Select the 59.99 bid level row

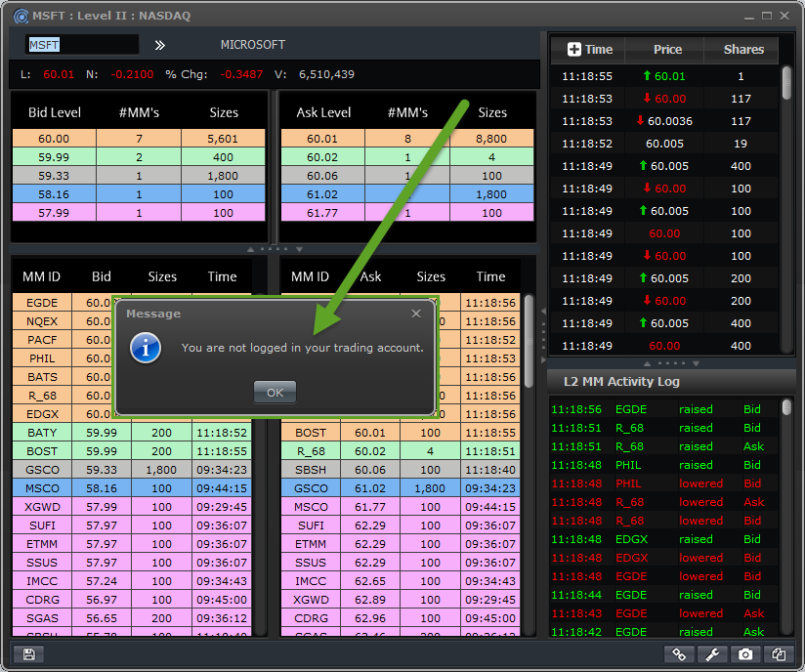pyautogui.click(x=139, y=157)
